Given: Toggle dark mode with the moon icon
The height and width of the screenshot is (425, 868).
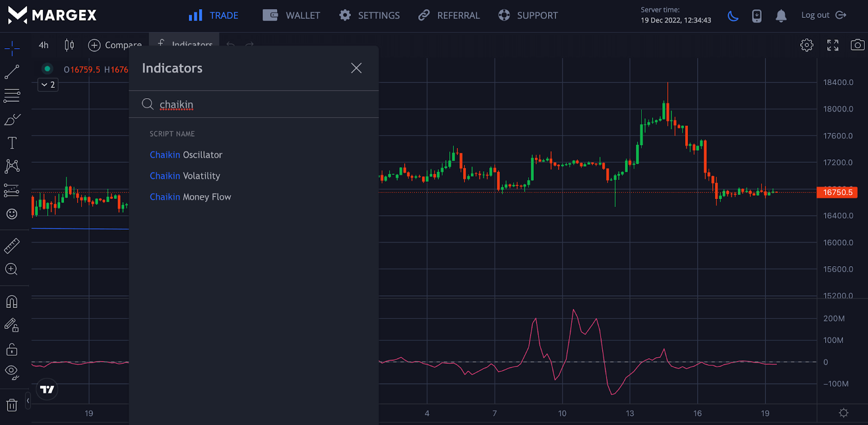Looking at the screenshot, I should [x=733, y=16].
